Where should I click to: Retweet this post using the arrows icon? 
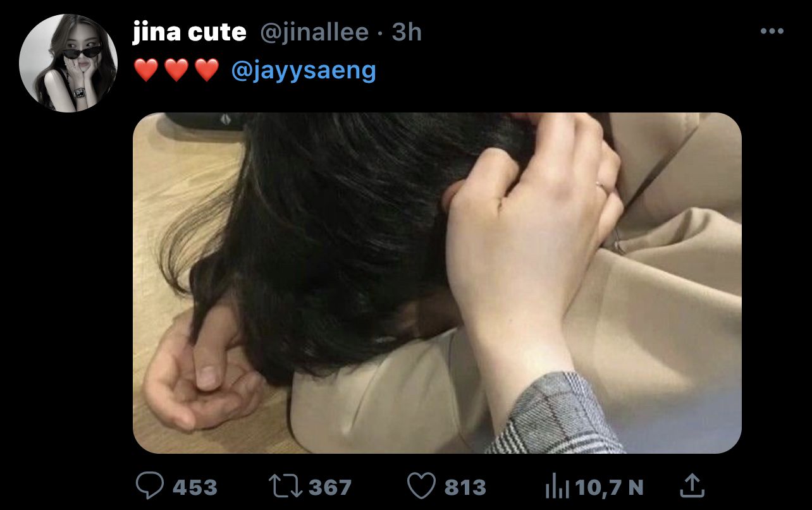click(284, 486)
